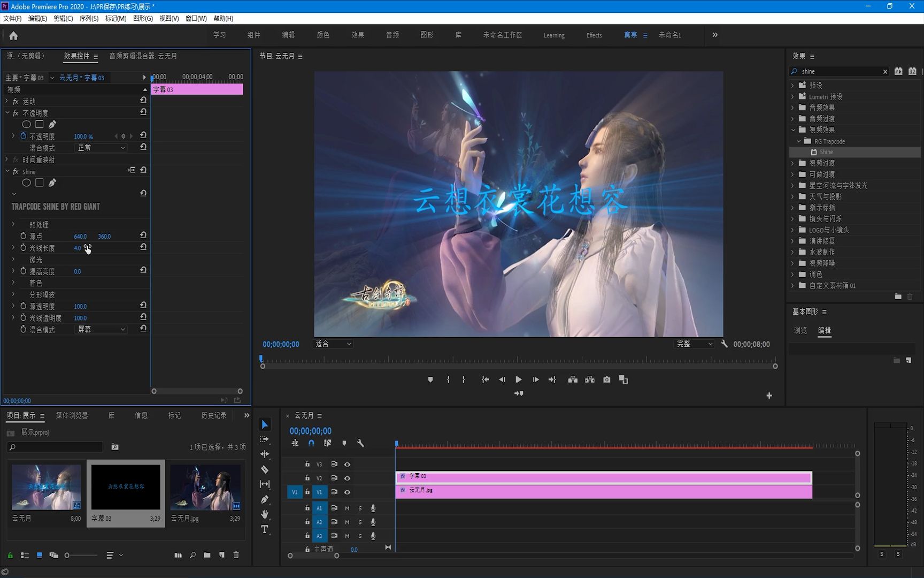Click the 光线长度 value 4.0

pyautogui.click(x=77, y=248)
